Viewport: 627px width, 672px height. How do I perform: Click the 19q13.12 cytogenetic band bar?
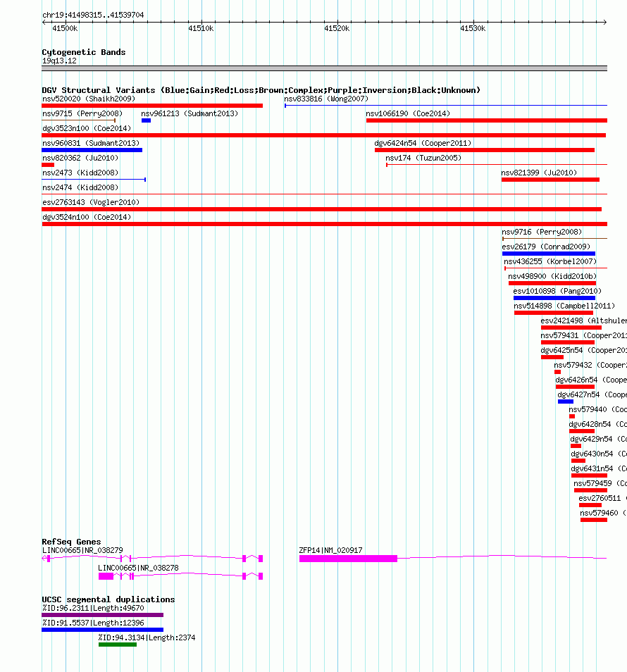pos(325,68)
